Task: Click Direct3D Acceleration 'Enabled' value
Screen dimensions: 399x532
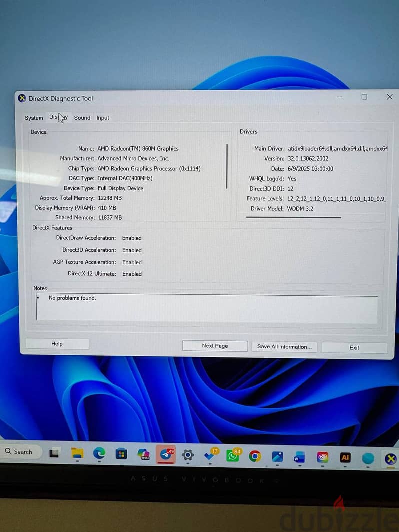Action: (132, 250)
